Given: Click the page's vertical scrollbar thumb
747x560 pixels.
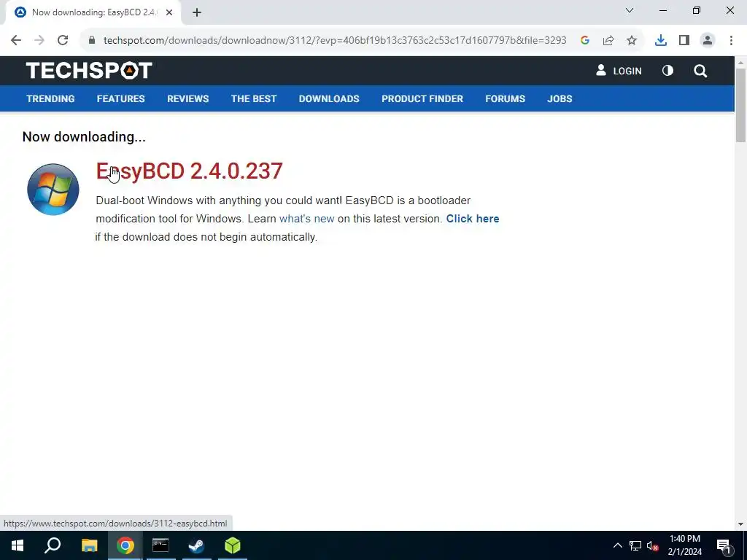Looking at the screenshot, I should (740, 105).
